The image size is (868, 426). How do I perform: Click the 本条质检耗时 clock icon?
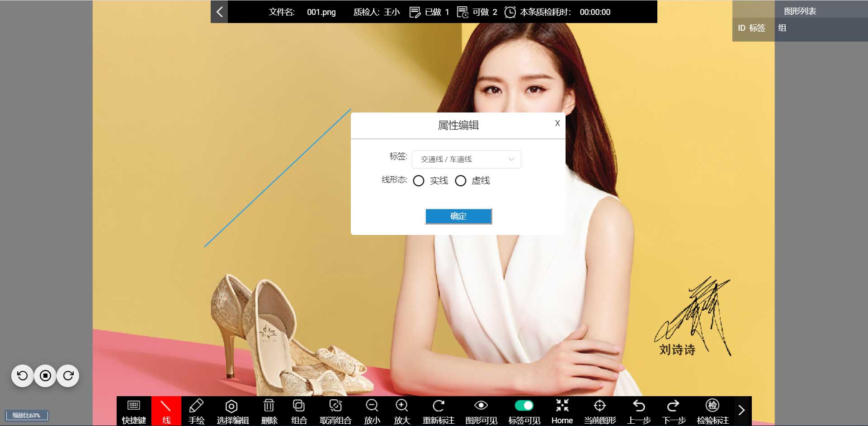[x=510, y=12]
